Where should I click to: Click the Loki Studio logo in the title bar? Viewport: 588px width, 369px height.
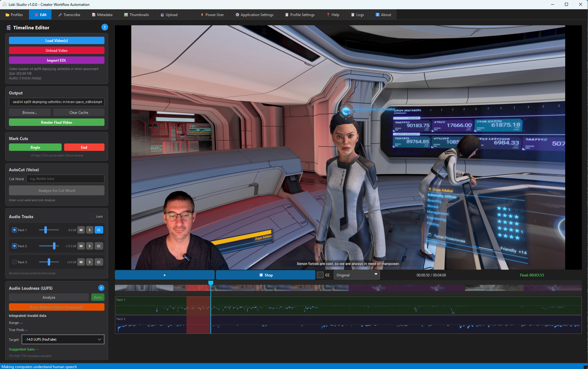coord(4,4)
